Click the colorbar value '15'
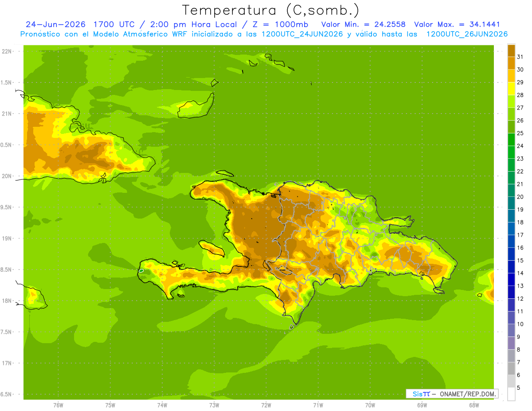532x411 pixels. (x=520, y=261)
